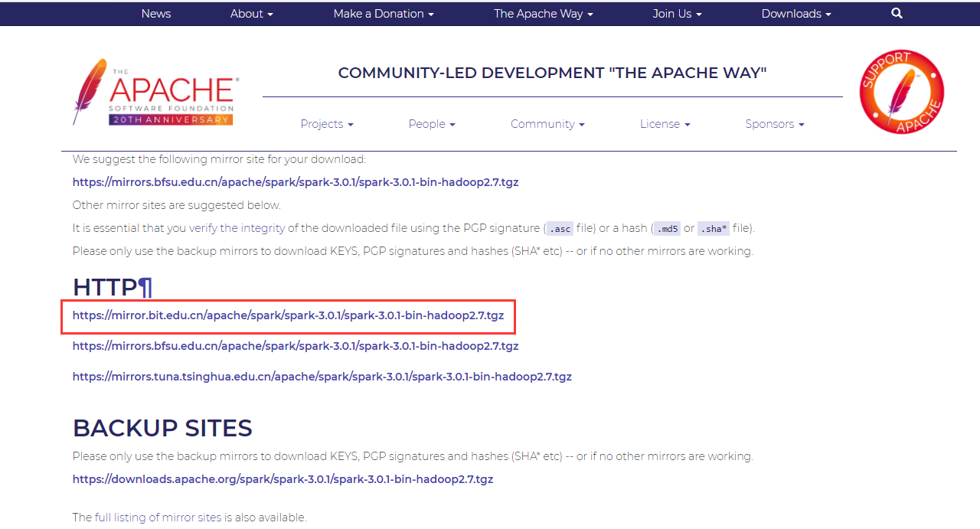This screenshot has width=980, height=529.
Task: Click the Support Apache round badge
Action: point(901,92)
